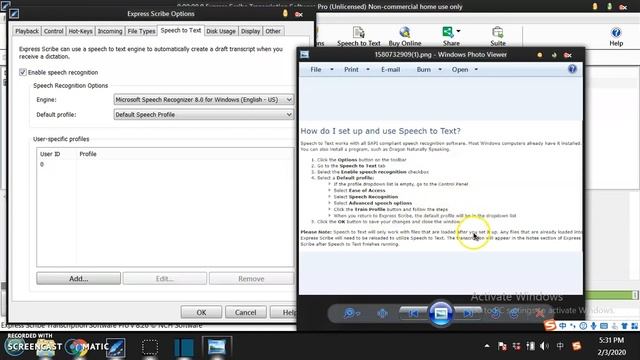Screen dimensions: 640x360
Task: Click the Sogou toolbar keyboard icon
Action: coord(604,326)
